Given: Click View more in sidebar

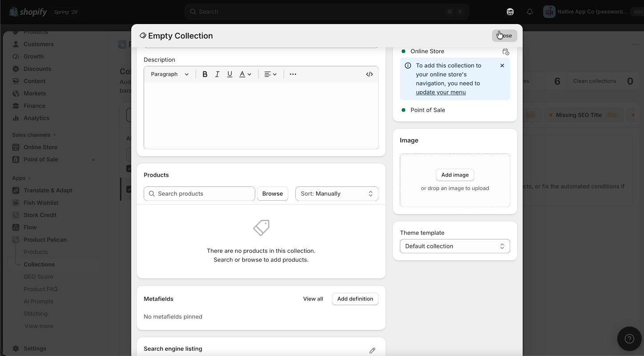Looking at the screenshot, I should (39, 326).
